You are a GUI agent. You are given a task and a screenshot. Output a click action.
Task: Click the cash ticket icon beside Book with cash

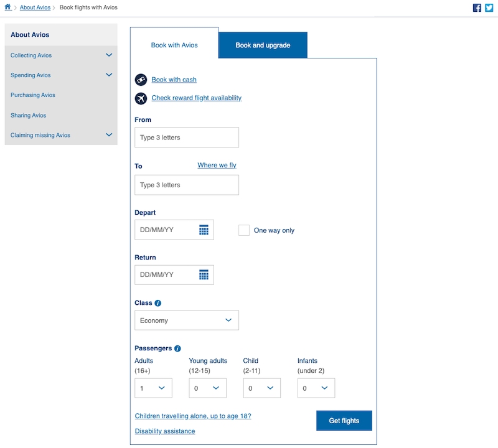point(141,80)
